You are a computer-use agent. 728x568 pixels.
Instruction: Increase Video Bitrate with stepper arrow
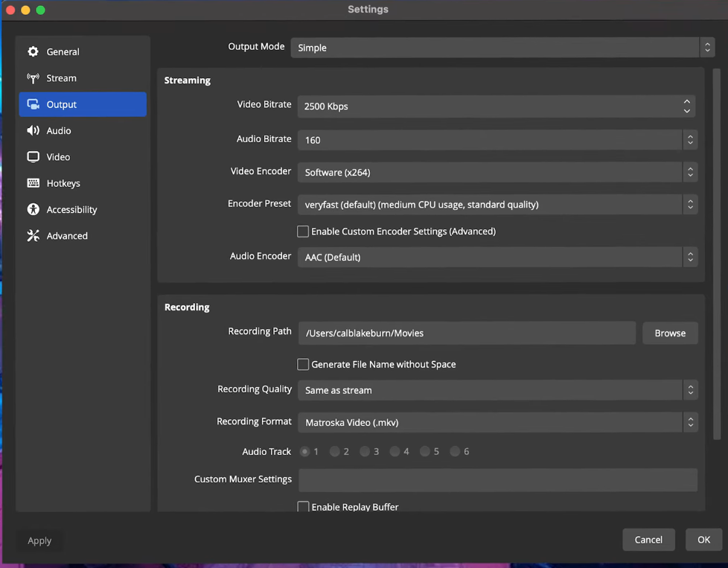click(686, 101)
